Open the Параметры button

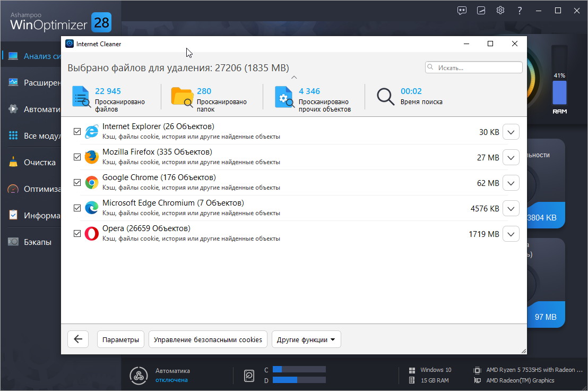pos(120,339)
